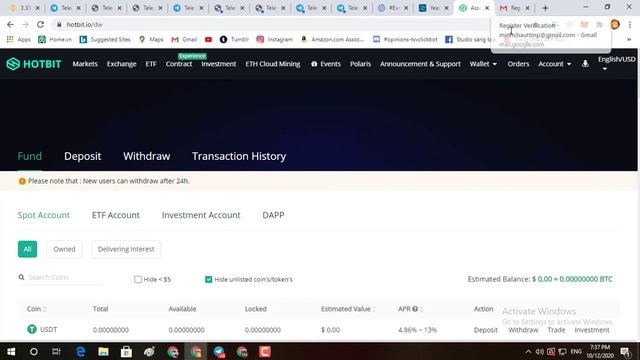This screenshot has height=360, width=640.
Task: Open Chrome three-dot menu
Action: (x=630, y=24)
